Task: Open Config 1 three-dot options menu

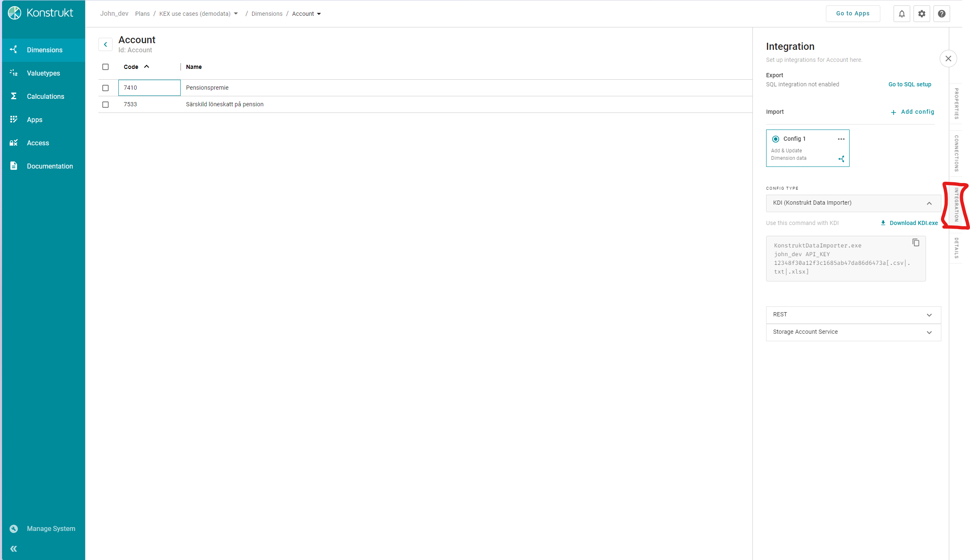Action: (841, 139)
